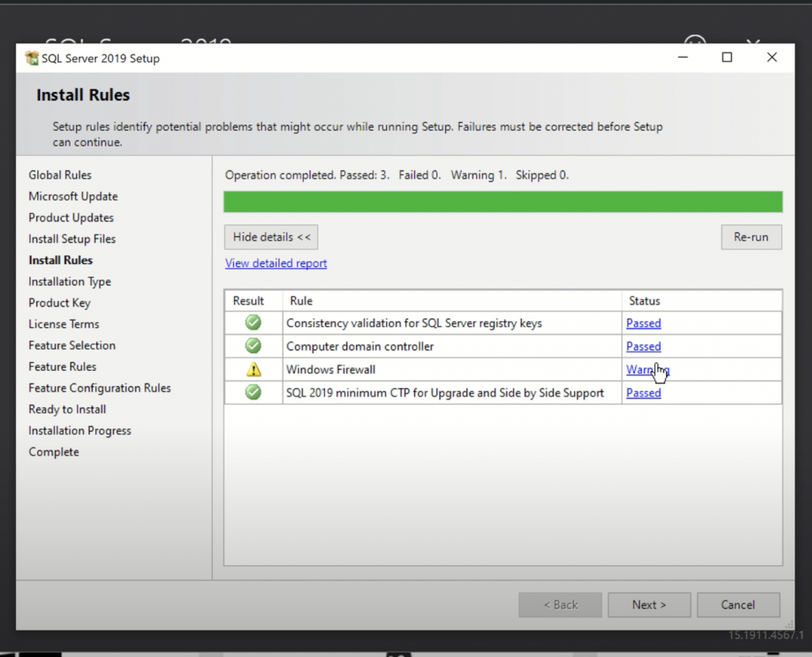The image size is (812, 657).
Task: Click the SQL Server Setup title bar icon
Action: (32, 58)
